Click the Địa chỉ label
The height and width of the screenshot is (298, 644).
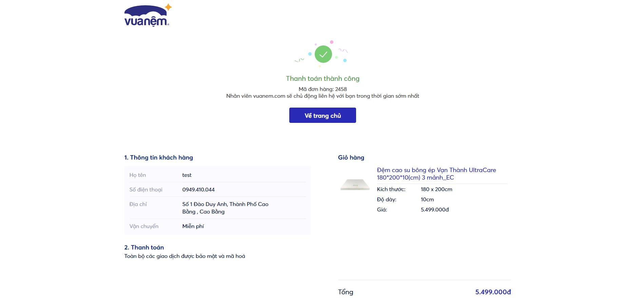pos(138,204)
